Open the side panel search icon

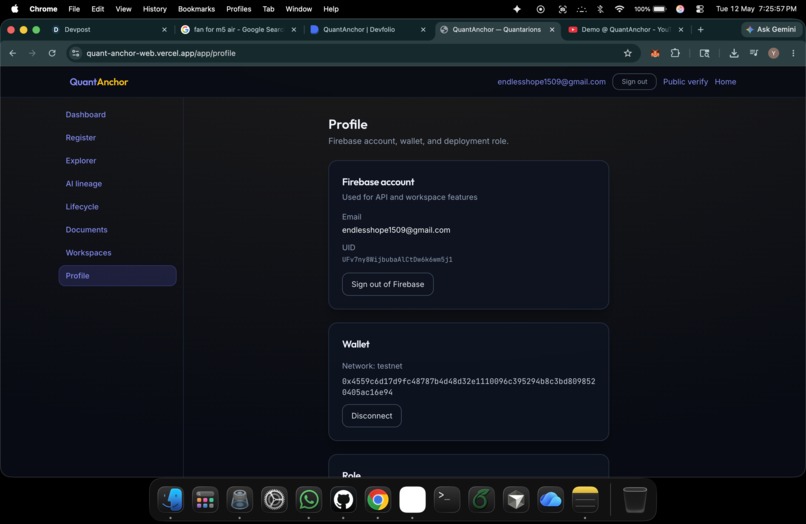click(x=704, y=53)
